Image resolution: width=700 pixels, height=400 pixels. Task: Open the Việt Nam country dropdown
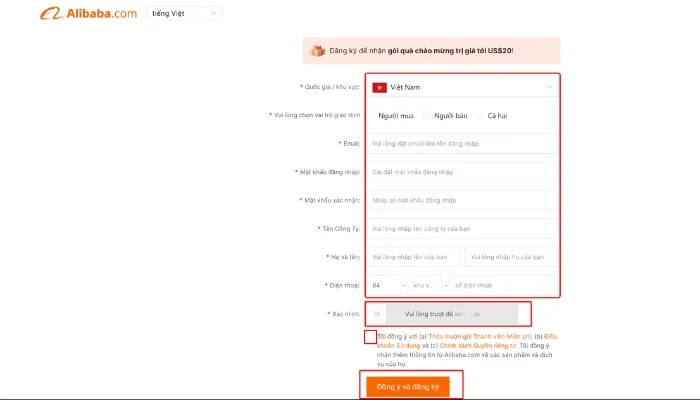[x=462, y=87]
